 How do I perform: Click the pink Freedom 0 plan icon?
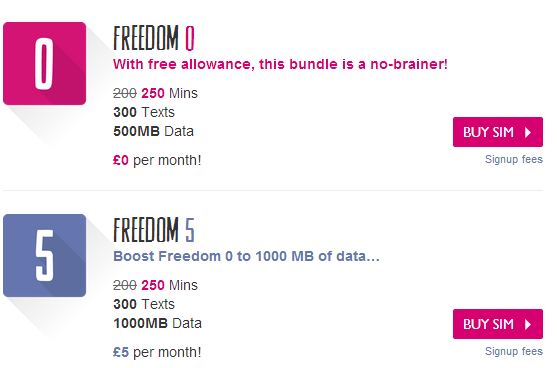44,64
